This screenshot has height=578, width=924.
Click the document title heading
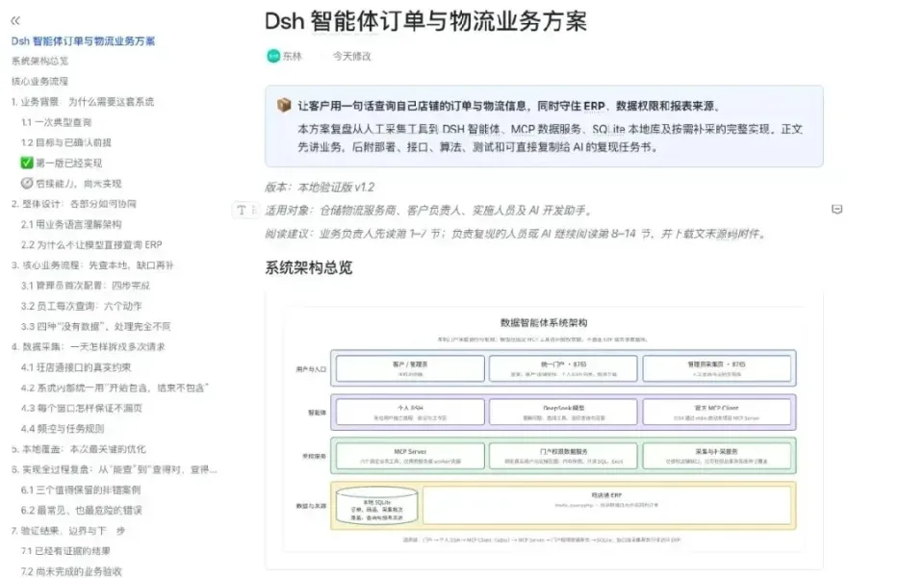click(x=425, y=22)
